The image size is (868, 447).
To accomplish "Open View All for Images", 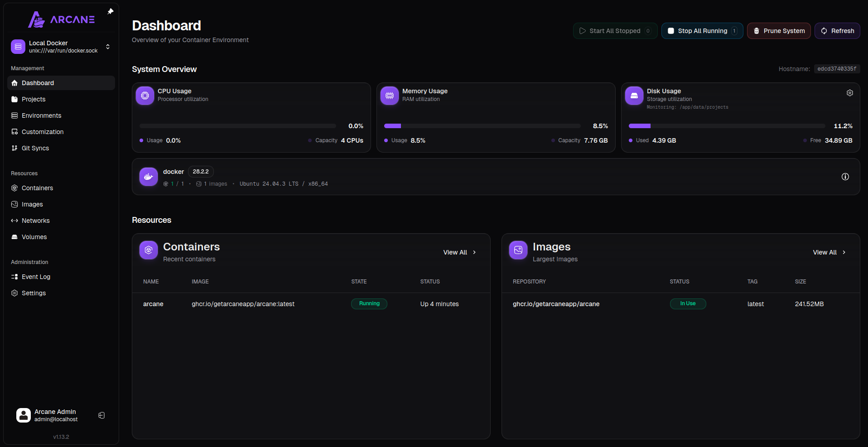I will coord(829,252).
